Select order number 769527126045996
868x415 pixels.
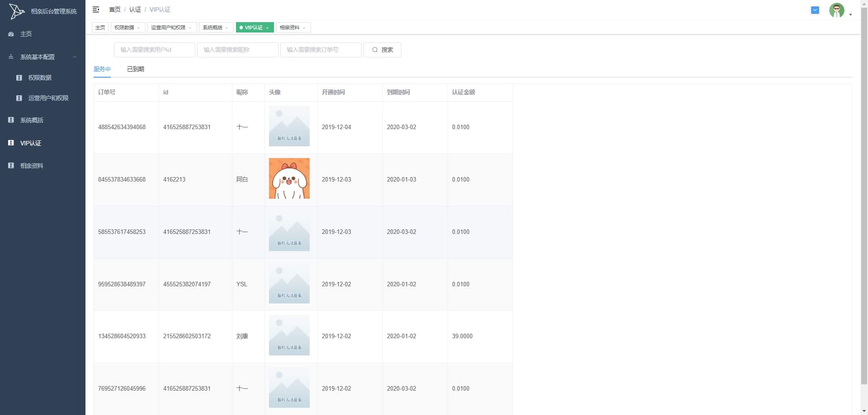click(122, 388)
